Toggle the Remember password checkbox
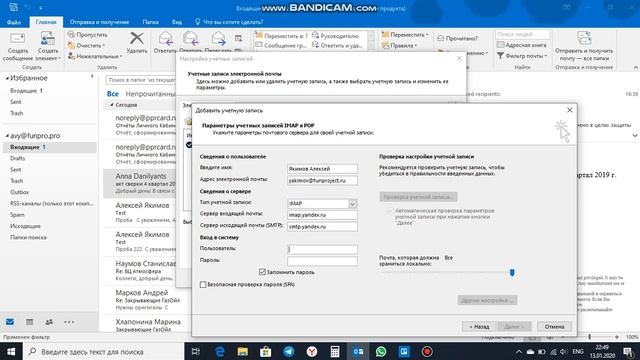Viewport: 640px width, 360px height. pos(262,272)
